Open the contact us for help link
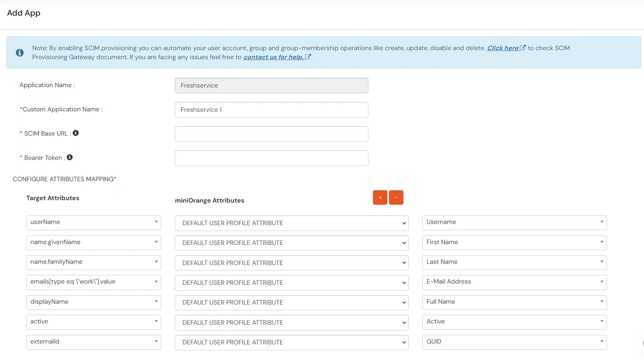 coord(273,57)
